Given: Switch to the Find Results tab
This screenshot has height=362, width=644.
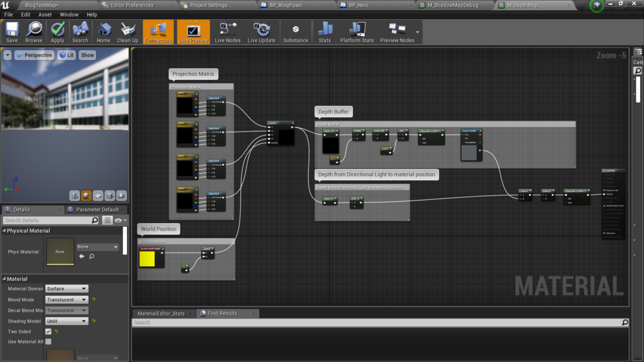Looking at the screenshot, I should point(222,313).
